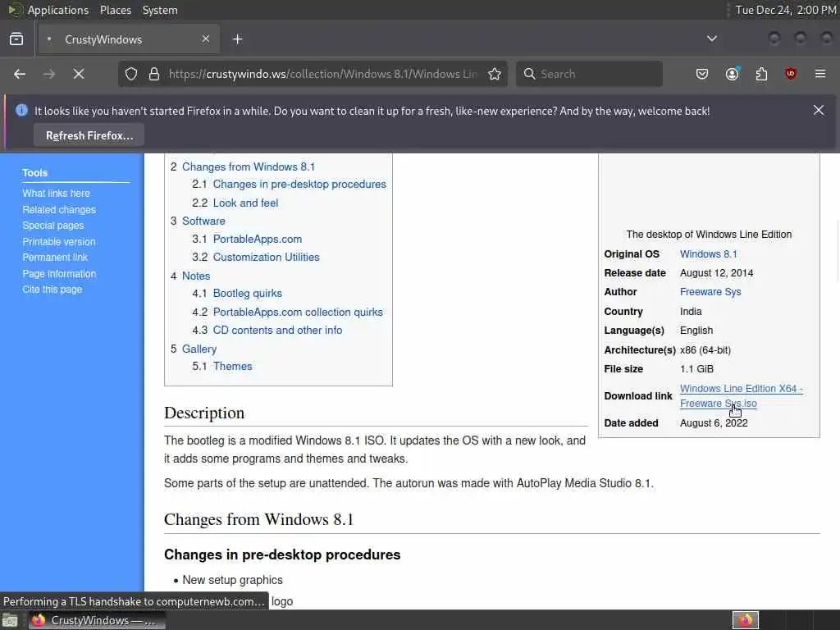This screenshot has width=840, height=630.
Task: Open the Firefox hamburger menu
Action: click(820, 74)
